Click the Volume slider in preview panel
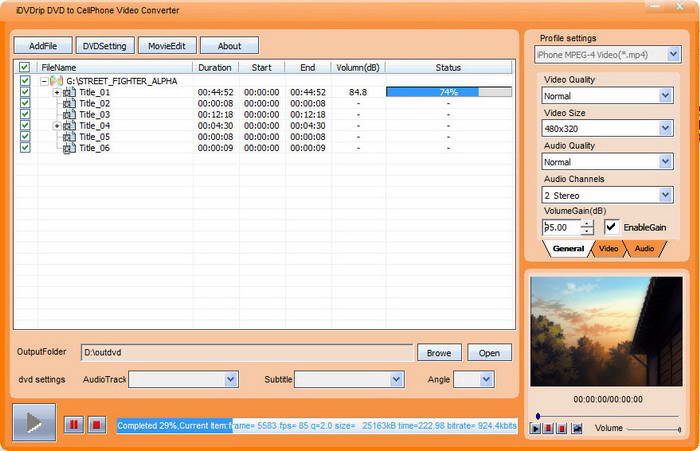Screen dimensions: 700x451 (653, 430)
